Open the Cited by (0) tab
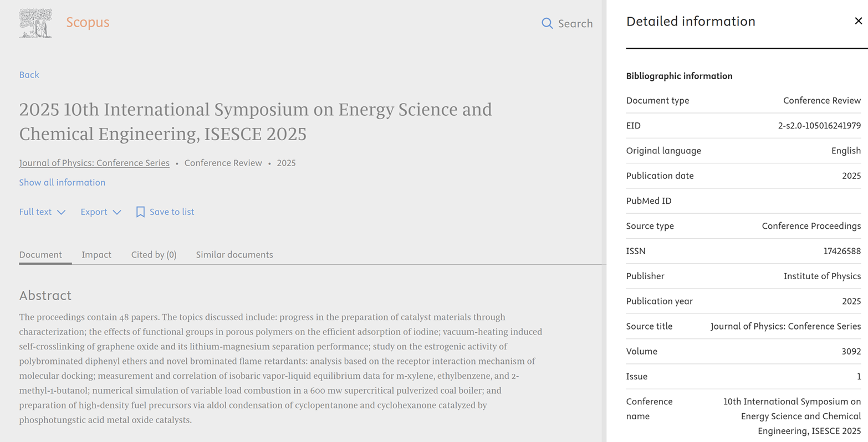 pos(154,255)
